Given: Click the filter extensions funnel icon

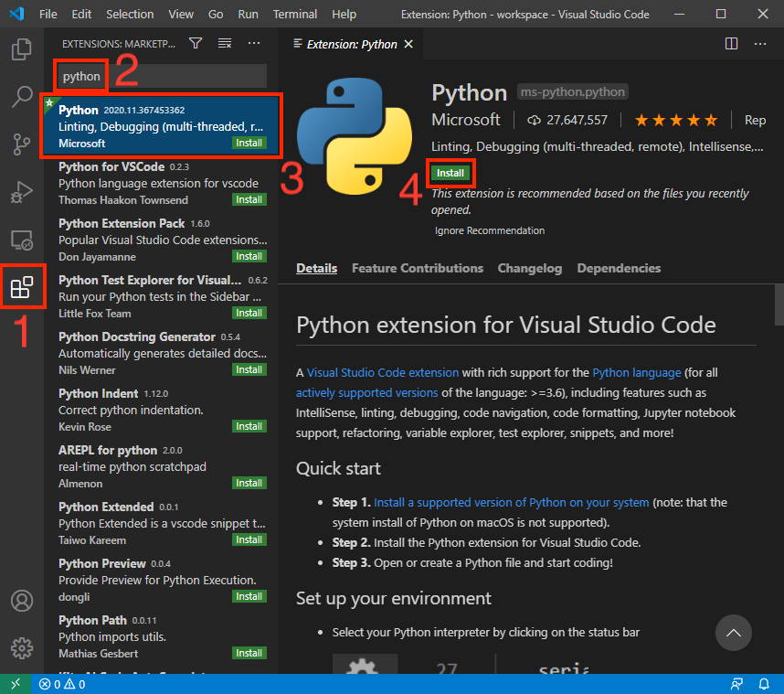Looking at the screenshot, I should (196, 44).
